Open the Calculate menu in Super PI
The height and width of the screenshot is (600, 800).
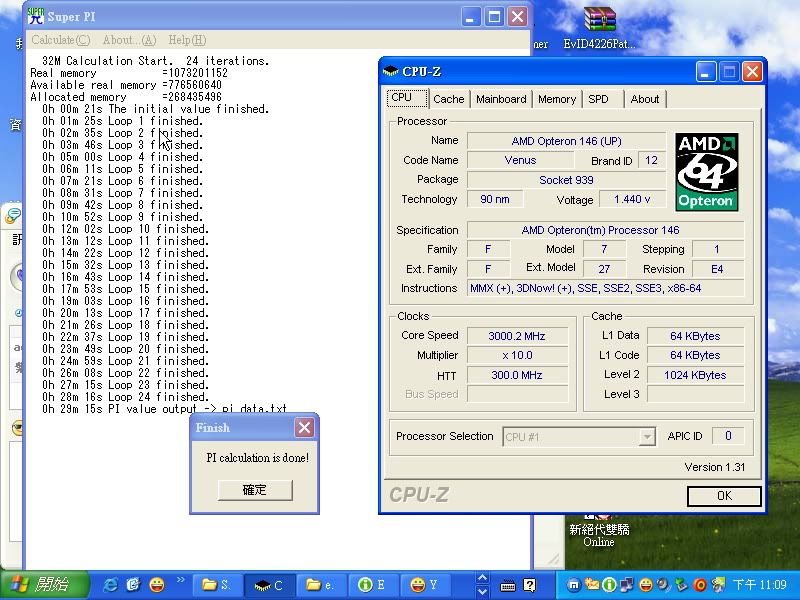[60, 40]
